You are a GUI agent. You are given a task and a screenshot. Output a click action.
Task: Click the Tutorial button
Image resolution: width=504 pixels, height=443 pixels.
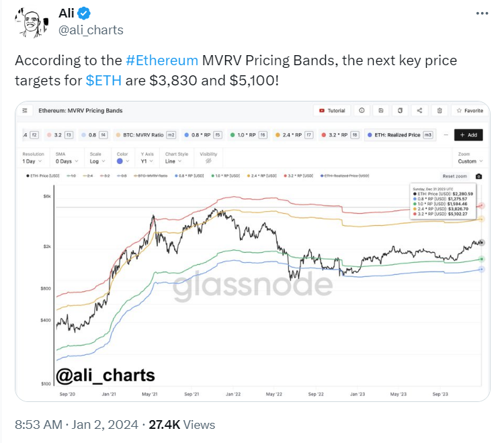point(332,111)
